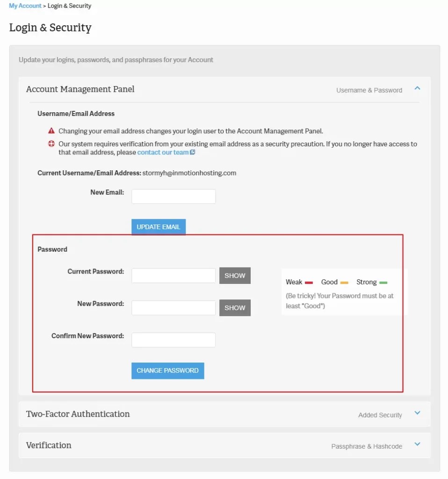This screenshot has height=479, width=448.
Task: Click the Strong password strength indicator
Action: coord(383,282)
